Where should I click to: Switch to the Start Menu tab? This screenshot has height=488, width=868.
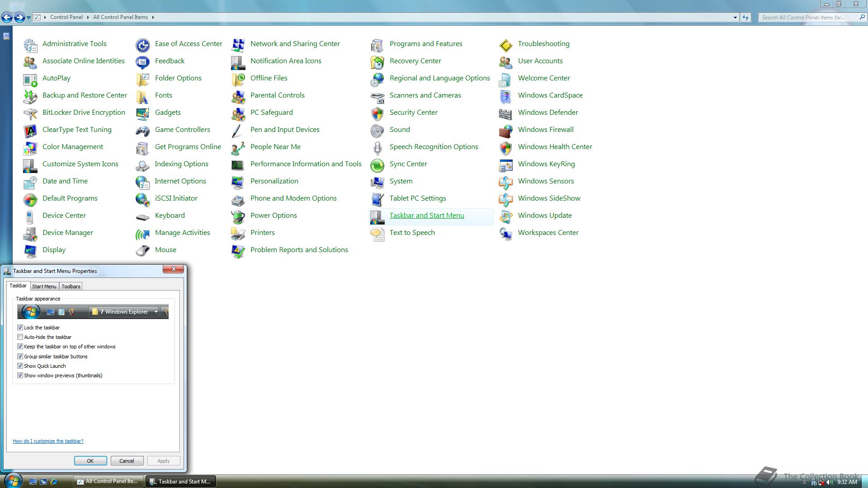44,286
